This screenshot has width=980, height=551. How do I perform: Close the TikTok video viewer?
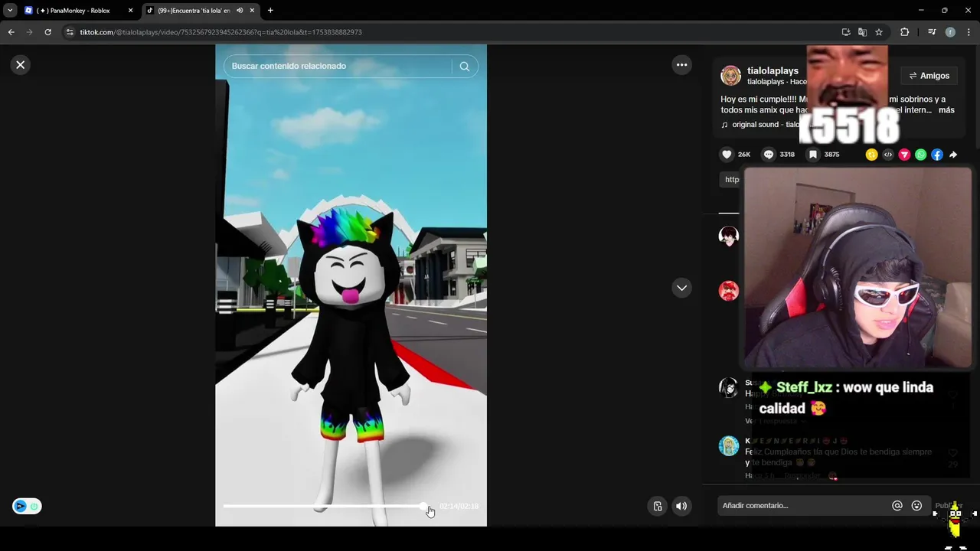(21, 65)
